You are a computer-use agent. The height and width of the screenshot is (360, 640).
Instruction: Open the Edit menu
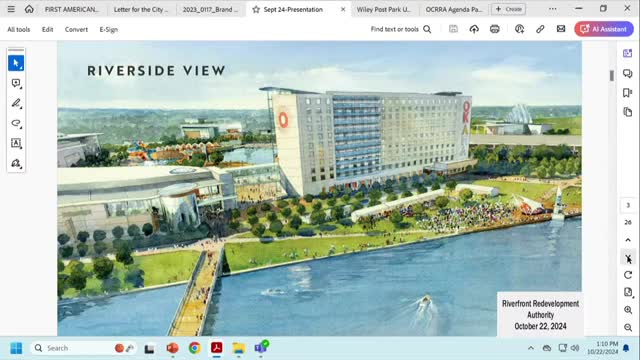47,29
